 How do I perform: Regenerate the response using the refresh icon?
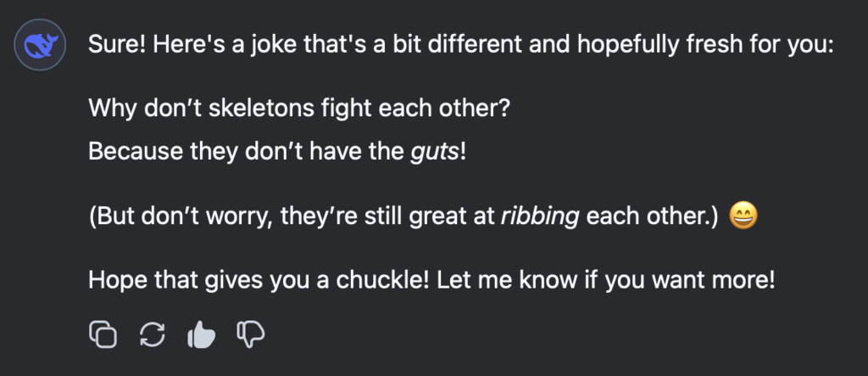click(x=153, y=334)
